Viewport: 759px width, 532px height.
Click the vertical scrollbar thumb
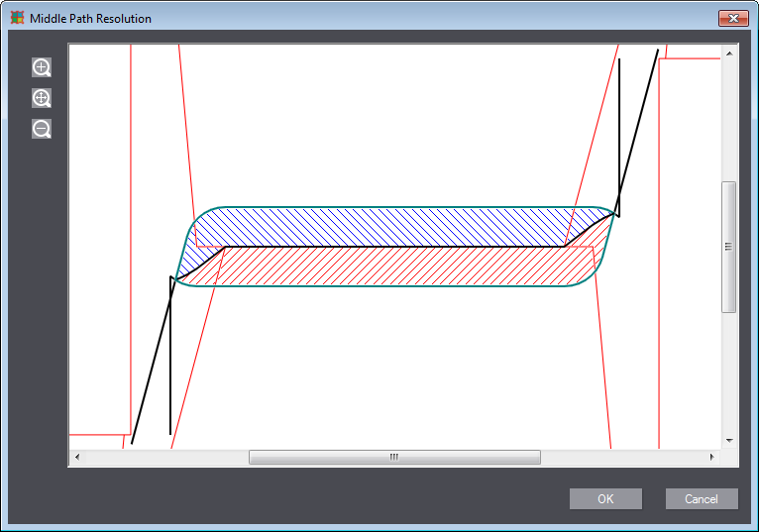[x=729, y=247]
